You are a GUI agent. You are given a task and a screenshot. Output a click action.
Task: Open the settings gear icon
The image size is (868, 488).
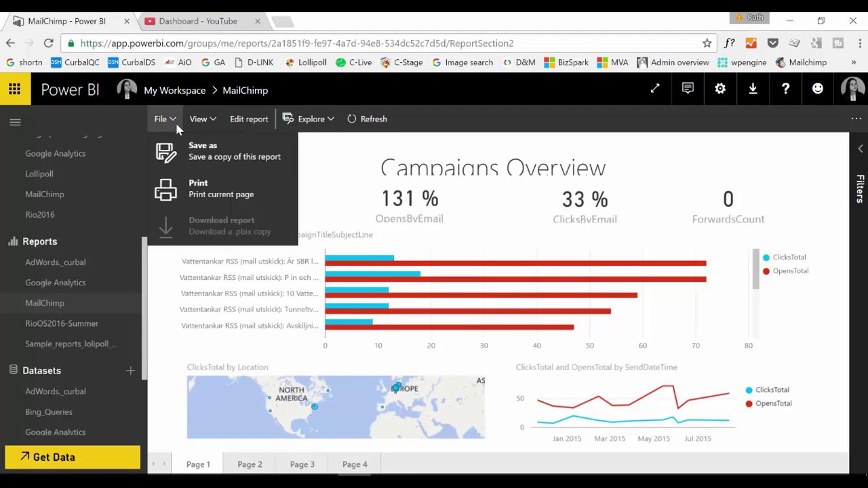pyautogui.click(x=720, y=89)
